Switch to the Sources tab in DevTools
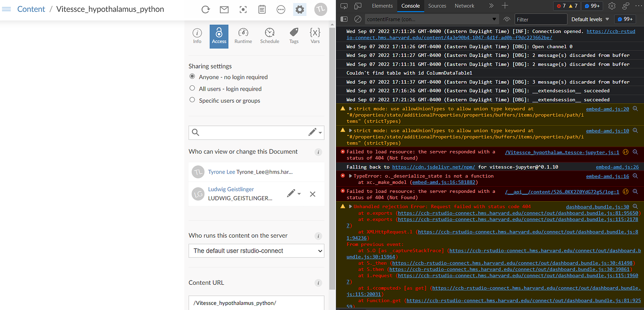This screenshot has width=644, height=310. (x=437, y=6)
